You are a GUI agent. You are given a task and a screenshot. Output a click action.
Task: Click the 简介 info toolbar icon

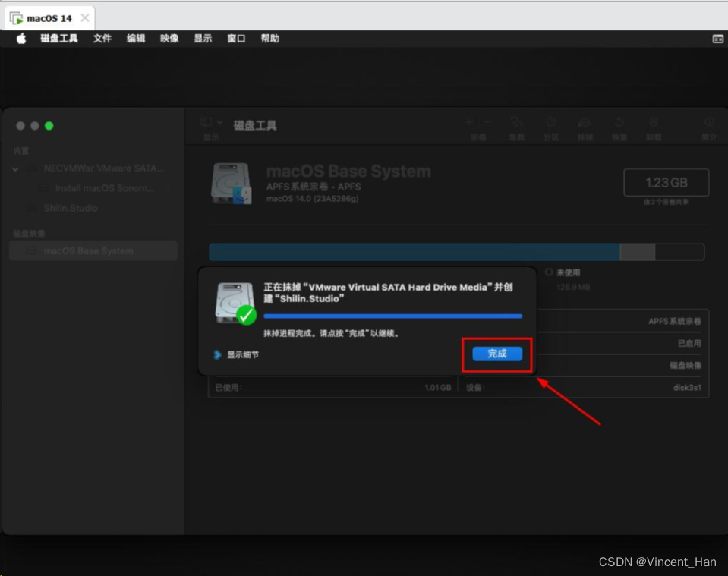[x=709, y=122]
